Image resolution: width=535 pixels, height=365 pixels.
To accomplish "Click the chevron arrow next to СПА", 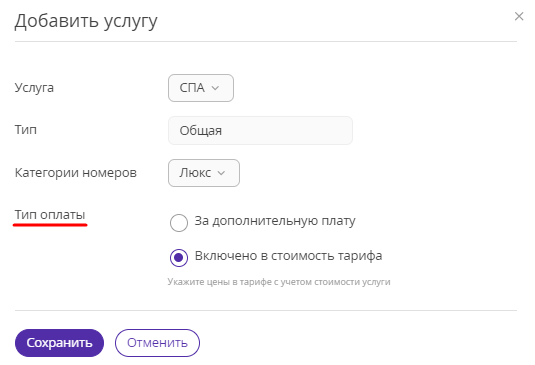I will pyautogui.click(x=215, y=88).
